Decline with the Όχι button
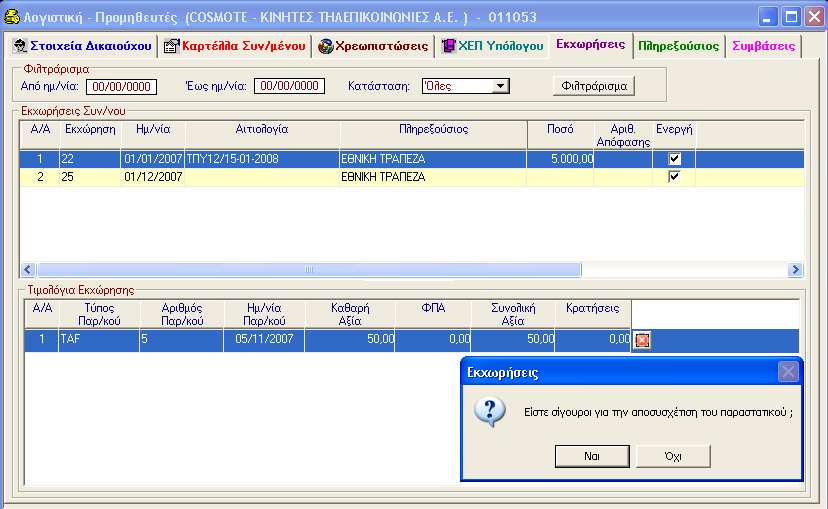The image size is (828, 509). click(673, 456)
